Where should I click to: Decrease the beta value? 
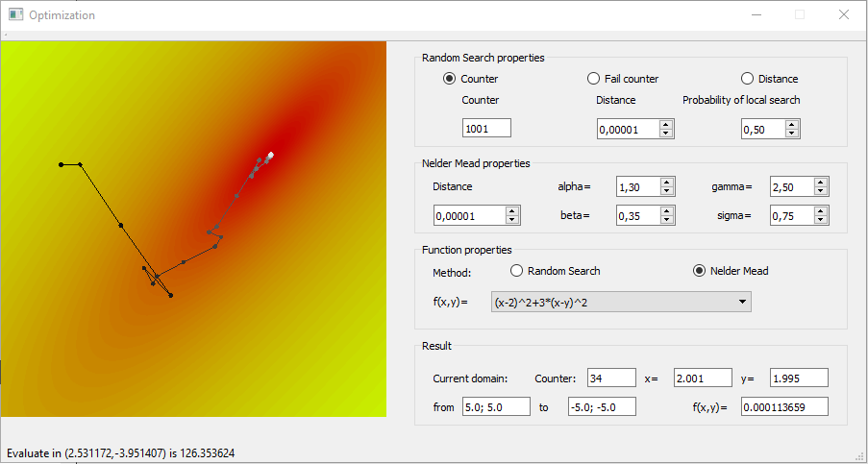667,220
